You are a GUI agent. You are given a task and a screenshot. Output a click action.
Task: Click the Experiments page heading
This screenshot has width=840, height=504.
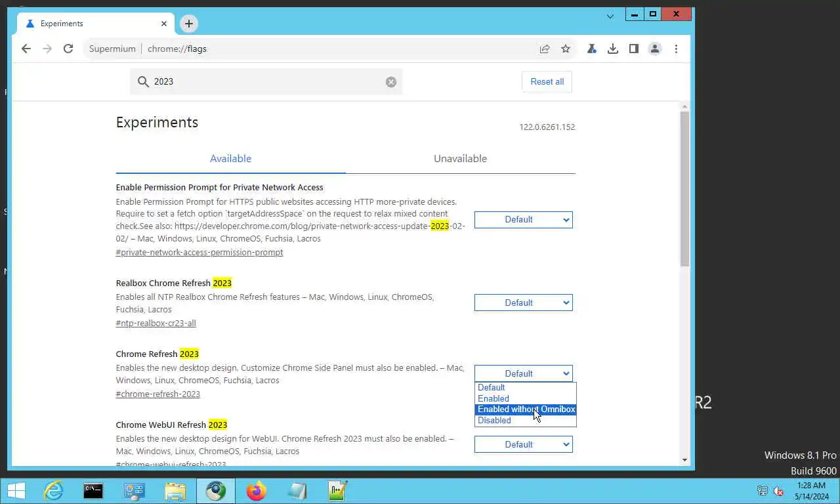(157, 123)
